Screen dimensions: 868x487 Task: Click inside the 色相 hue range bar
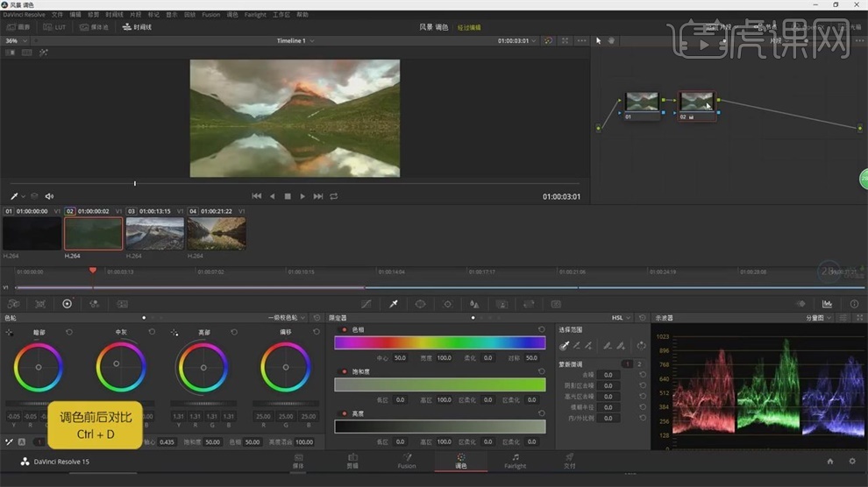439,342
